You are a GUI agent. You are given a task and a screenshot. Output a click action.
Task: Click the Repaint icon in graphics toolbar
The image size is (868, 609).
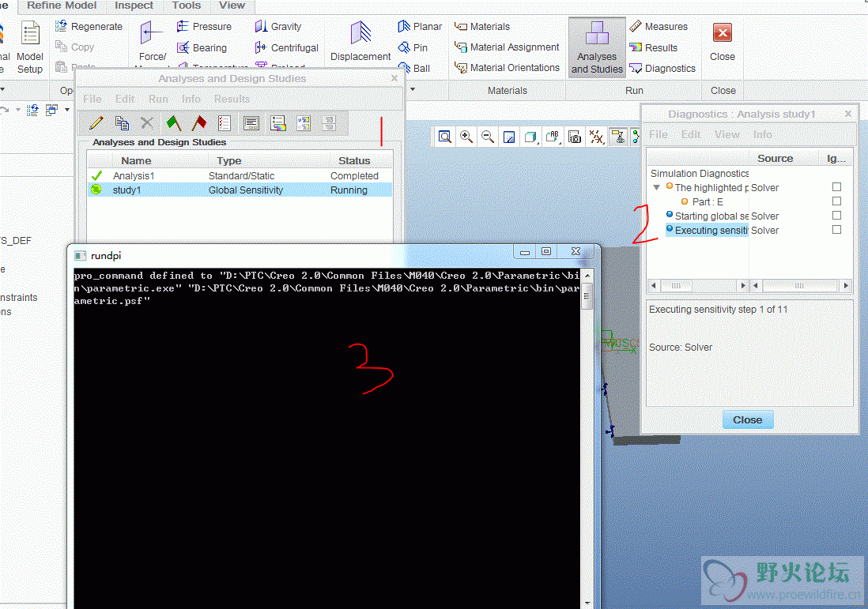tap(509, 137)
